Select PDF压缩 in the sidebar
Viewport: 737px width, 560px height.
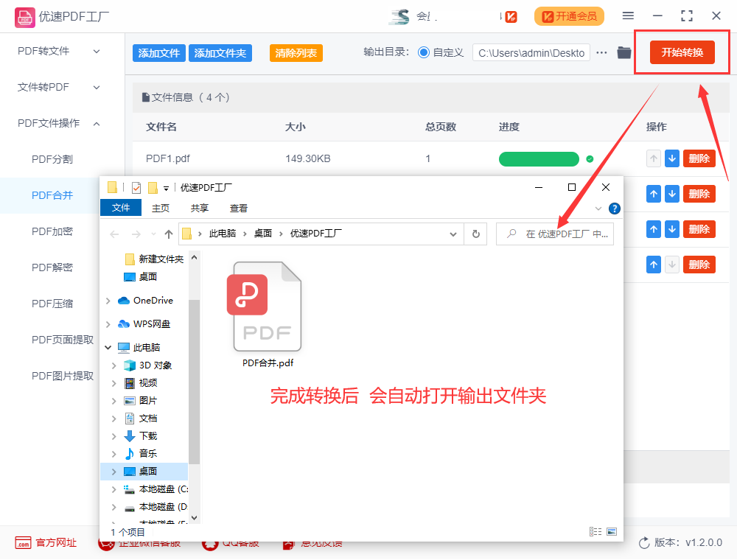click(52, 304)
